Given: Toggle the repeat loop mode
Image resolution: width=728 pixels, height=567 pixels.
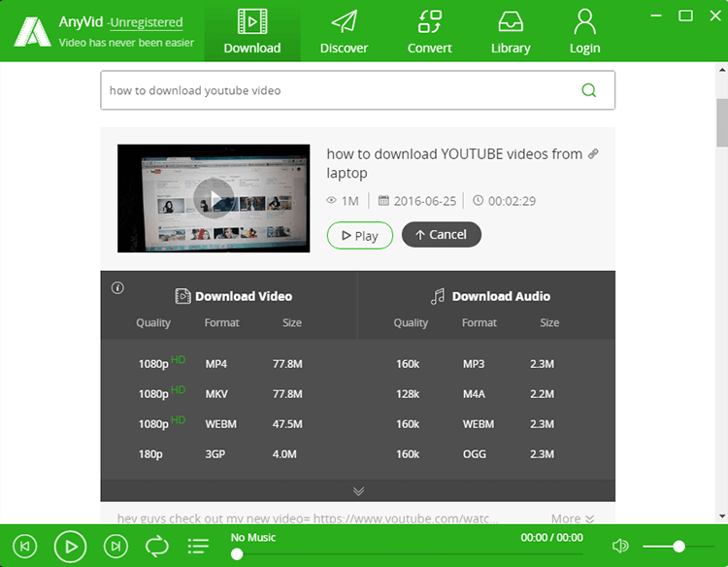Looking at the screenshot, I should point(157,546).
